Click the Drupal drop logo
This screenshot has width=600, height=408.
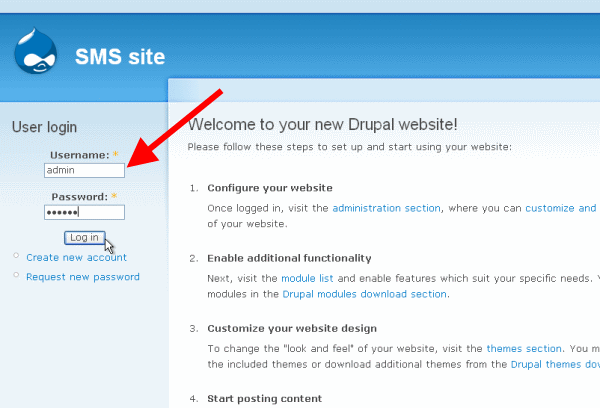pyautogui.click(x=36, y=51)
